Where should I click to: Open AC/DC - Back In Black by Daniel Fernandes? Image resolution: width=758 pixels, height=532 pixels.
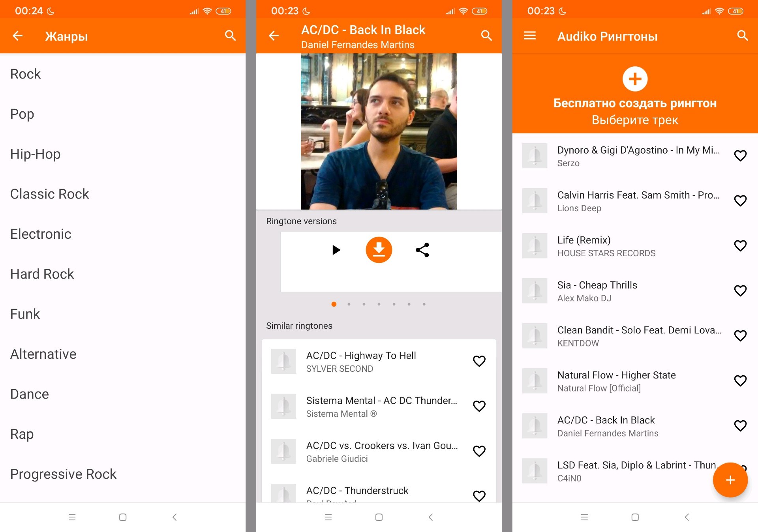pos(635,426)
